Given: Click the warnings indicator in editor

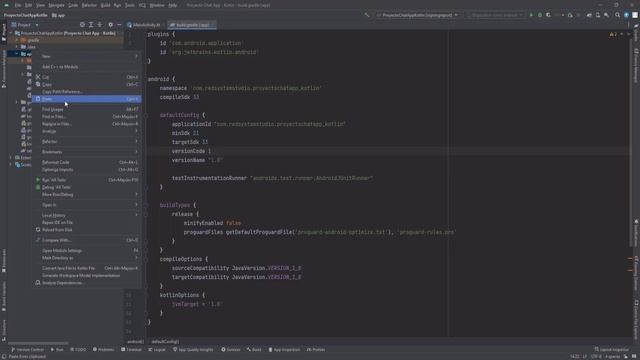Looking at the screenshot, I should click(613, 34).
